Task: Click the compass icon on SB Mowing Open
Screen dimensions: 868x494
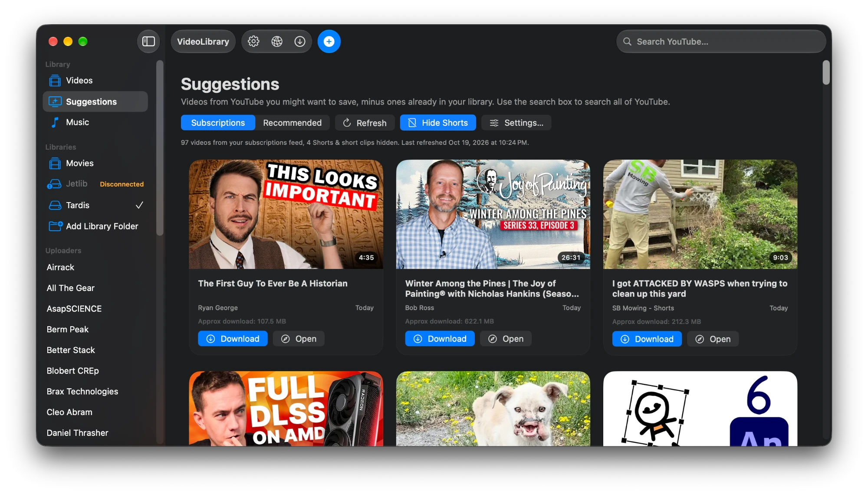Action: click(x=700, y=339)
